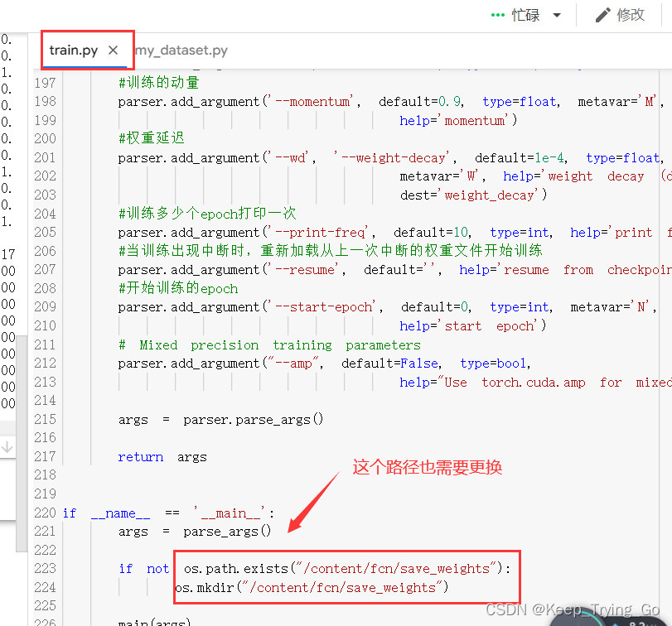Click the '--momentum' argument string
Viewport: 672px width, 626px height.
point(313,102)
